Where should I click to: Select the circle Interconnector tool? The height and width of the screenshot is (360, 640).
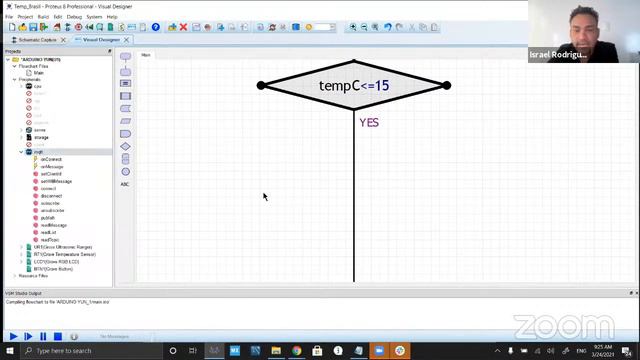click(x=125, y=172)
